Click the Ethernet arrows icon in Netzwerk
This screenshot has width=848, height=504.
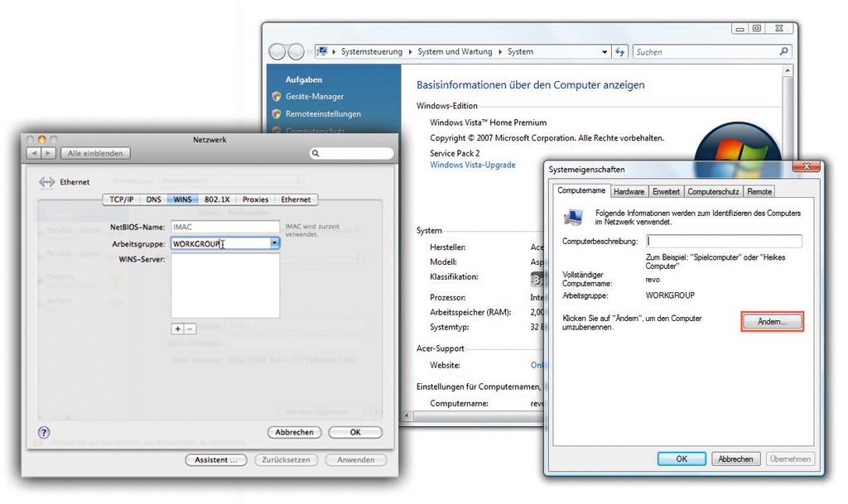tap(47, 182)
